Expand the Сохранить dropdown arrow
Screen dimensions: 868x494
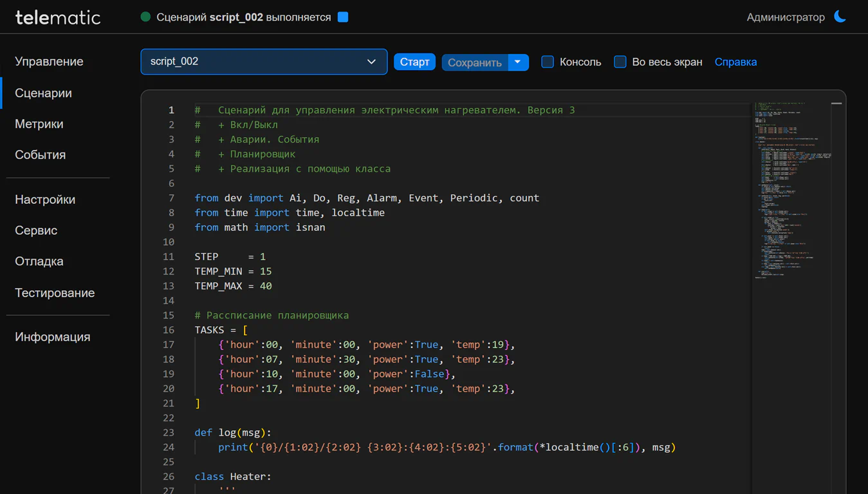tap(518, 62)
